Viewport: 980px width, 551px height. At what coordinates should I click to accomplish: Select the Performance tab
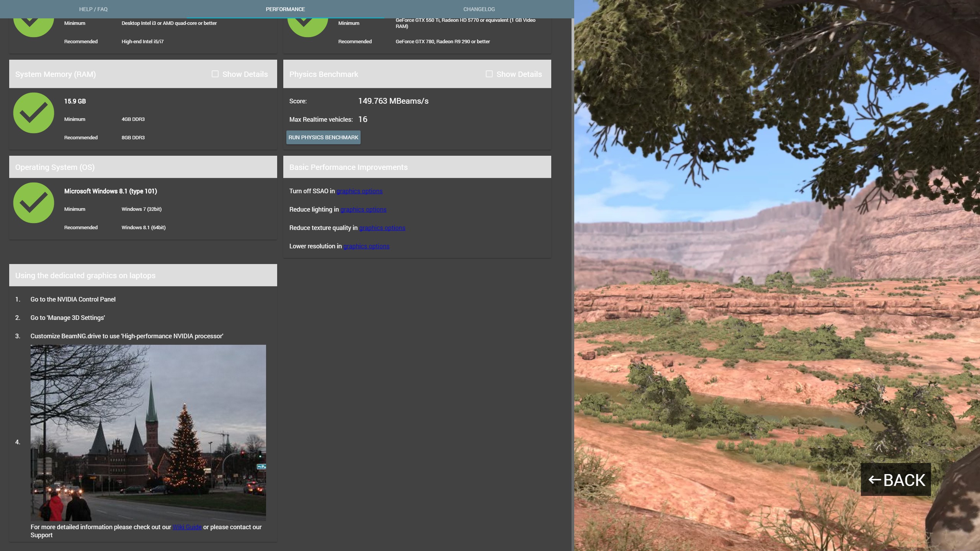click(x=285, y=9)
